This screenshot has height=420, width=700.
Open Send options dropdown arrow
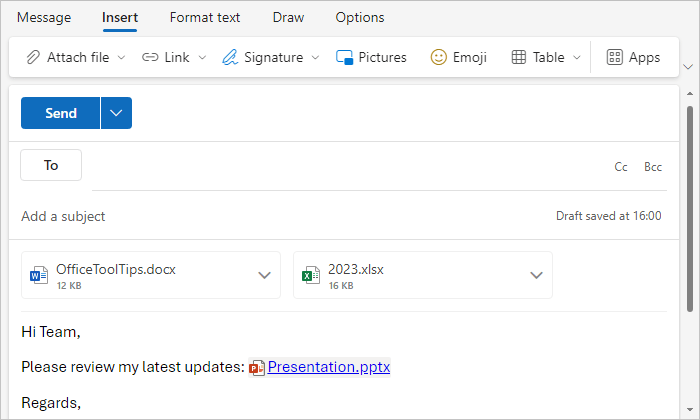pyautogui.click(x=117, y=113)
